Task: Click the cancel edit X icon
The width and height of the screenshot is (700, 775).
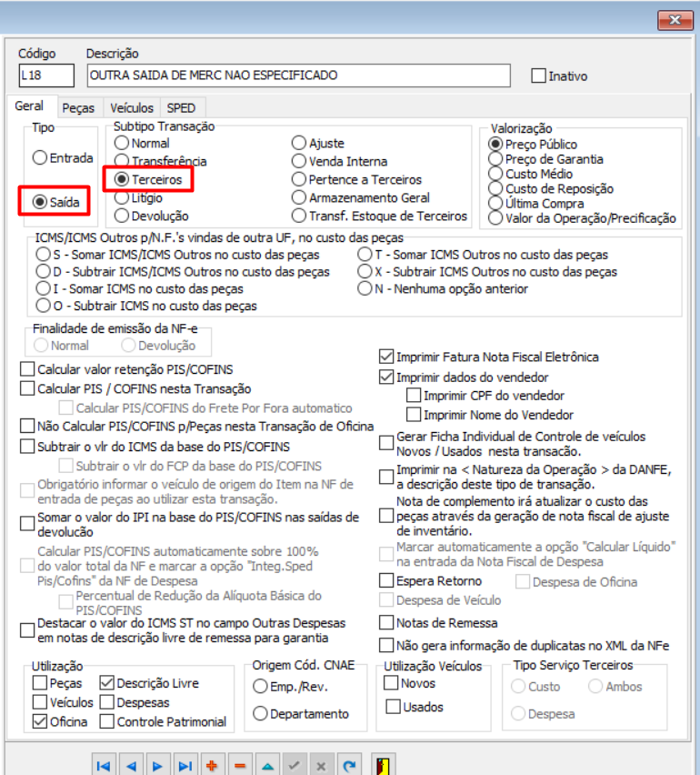Action: (x=321, y=766)
